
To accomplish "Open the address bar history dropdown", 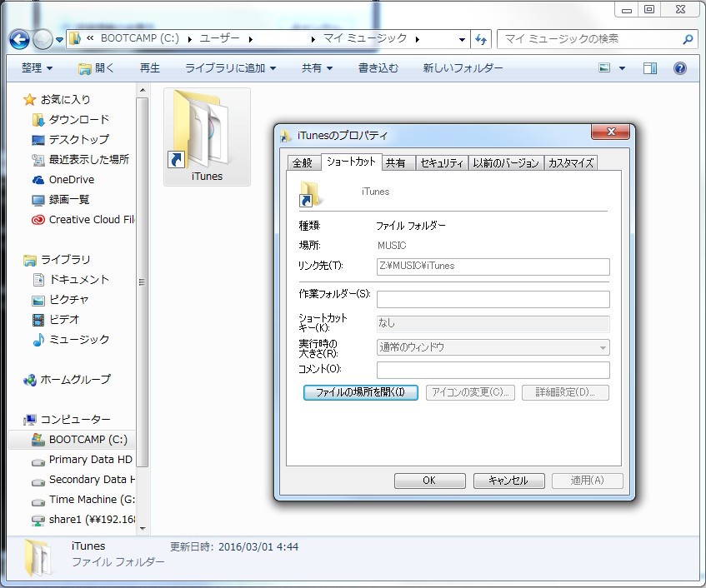I will coord(462,40).
